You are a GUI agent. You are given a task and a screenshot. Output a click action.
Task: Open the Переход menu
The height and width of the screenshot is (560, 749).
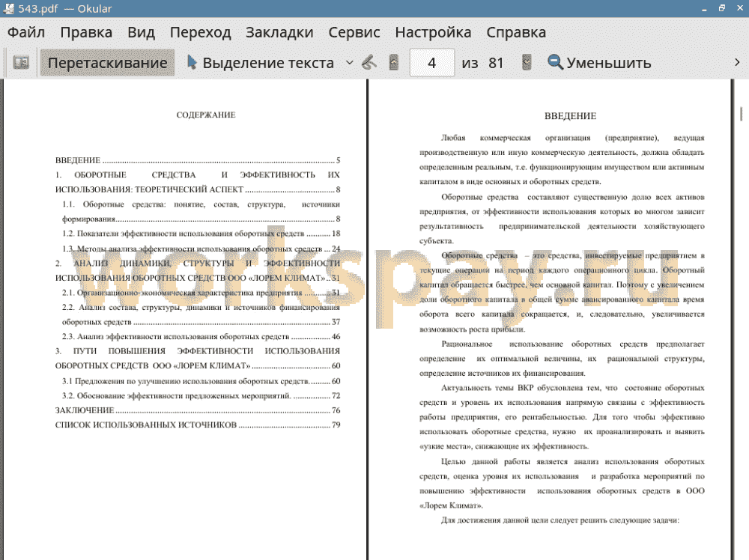pos(201,32)
